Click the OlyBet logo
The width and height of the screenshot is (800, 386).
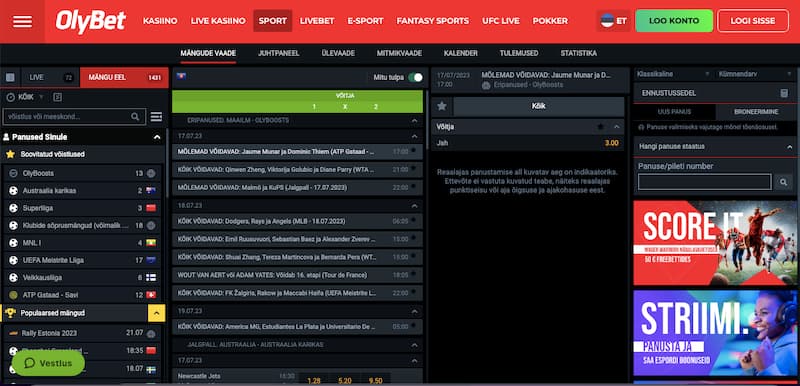tap(90, 21)
